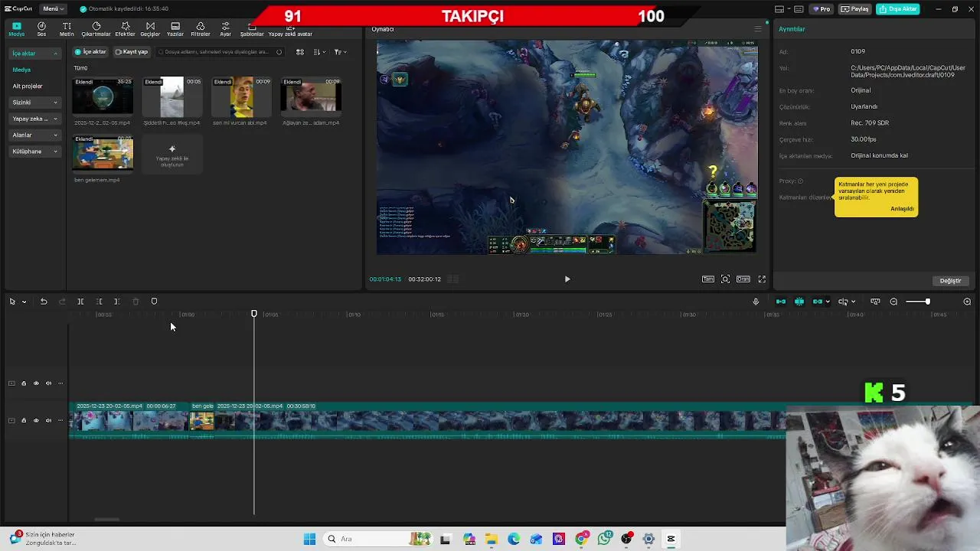980x551 pixels.
Task: Expand the Yapay zeka sidebar section
Action: click(x=34, y=119)
